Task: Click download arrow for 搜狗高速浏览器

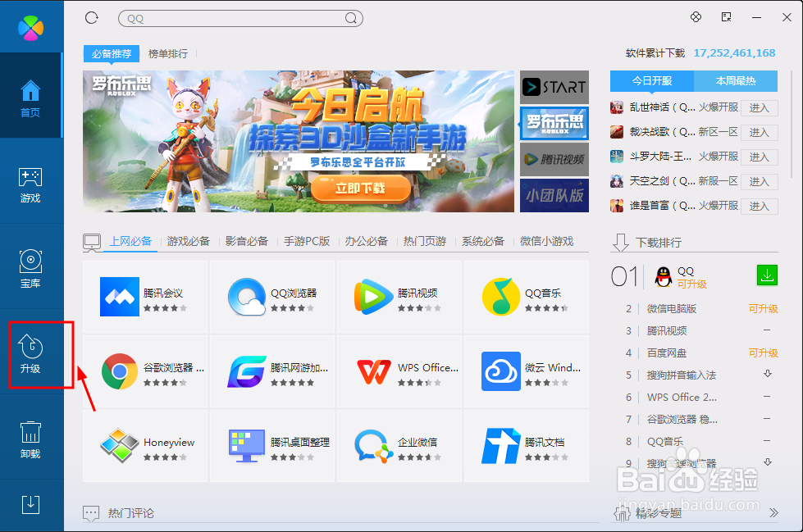Action: [767, 462]
